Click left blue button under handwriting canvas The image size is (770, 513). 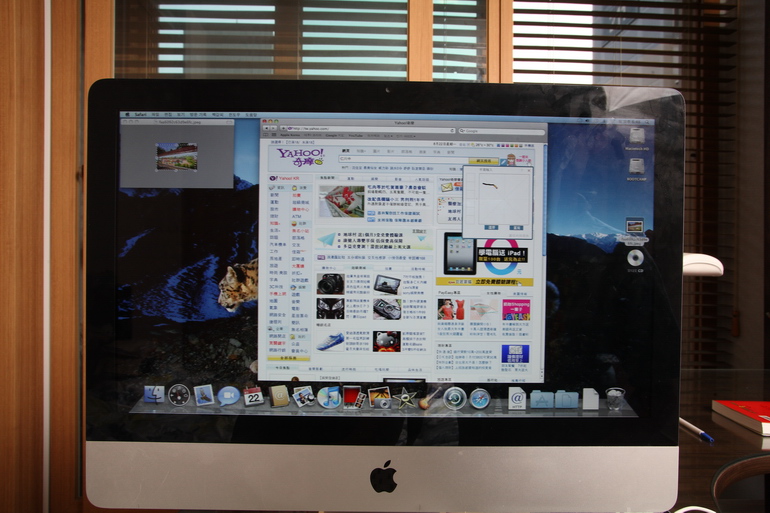[x=491, y=228]
